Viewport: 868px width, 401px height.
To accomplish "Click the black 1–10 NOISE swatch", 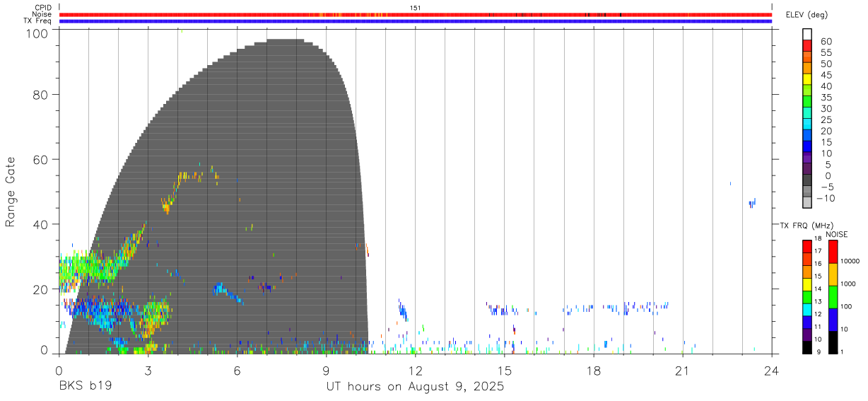I will pyautogui.click(x=833, y=342).
